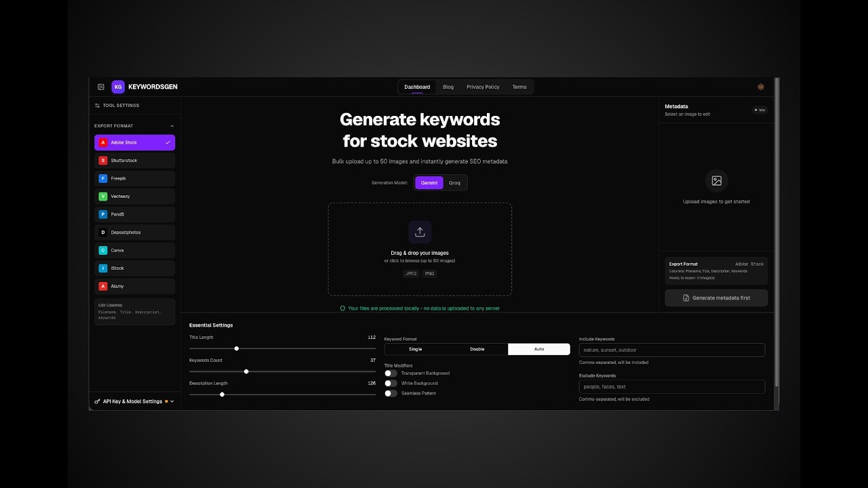
Task: Toggle light theme with the sun icon
Action: click(761, 87)
